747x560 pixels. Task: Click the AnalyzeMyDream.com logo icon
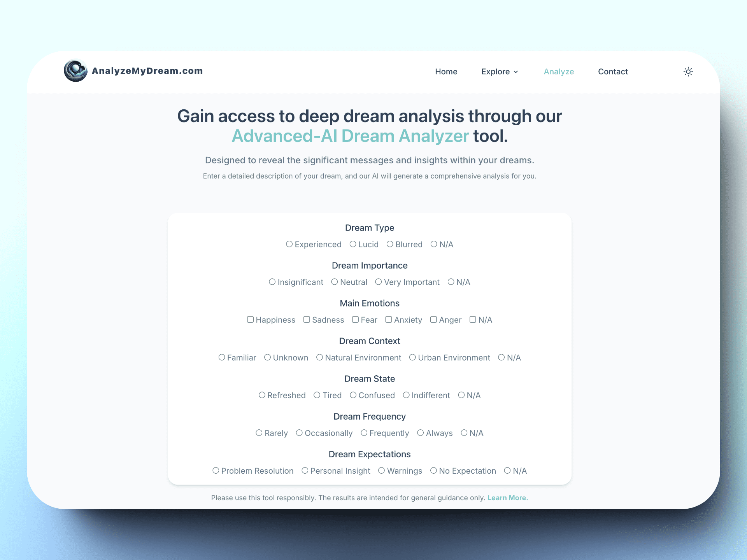click(75, 71)
